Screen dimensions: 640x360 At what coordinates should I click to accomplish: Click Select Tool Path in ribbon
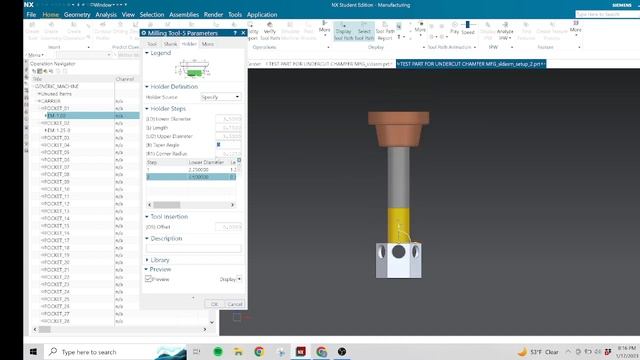point(364,31)
